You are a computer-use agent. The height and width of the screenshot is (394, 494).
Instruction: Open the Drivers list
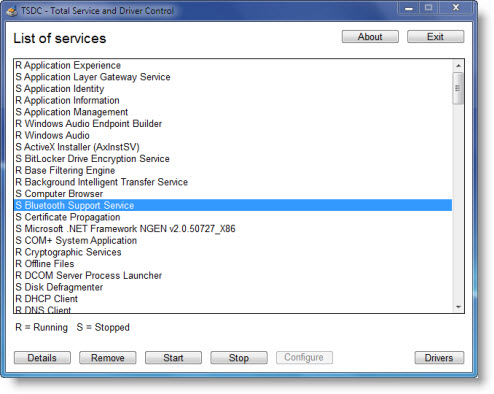pyautogui.click(x=439, y=358)
